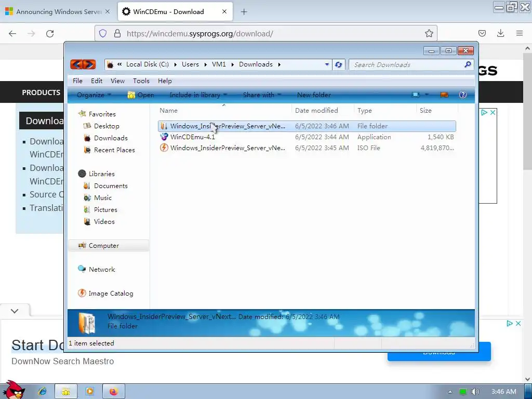
Task: Open the Music library
Action: tap(102, 198)
